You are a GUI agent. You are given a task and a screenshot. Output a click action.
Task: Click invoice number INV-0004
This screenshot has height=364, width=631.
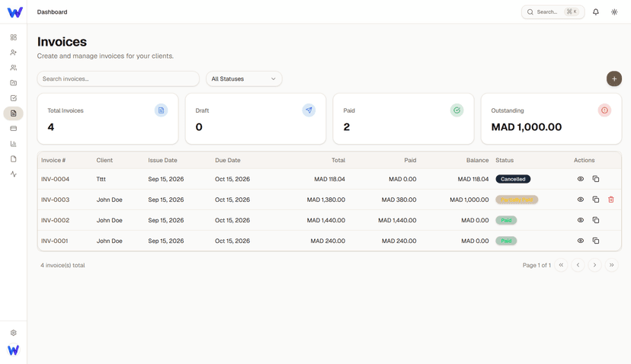pos(55,179)
